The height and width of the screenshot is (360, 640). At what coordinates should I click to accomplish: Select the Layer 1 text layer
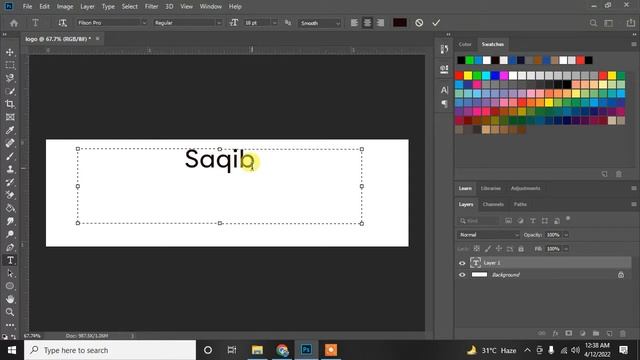pyautogui.click(x=544, y=263)
